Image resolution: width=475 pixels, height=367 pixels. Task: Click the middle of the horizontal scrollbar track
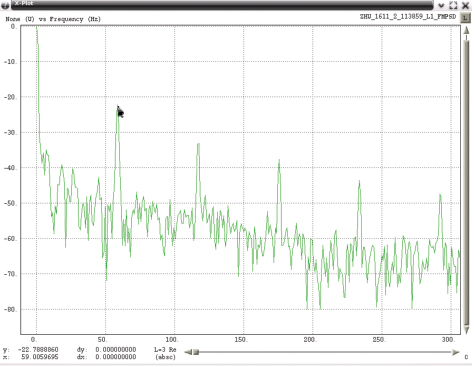point(322,352)
